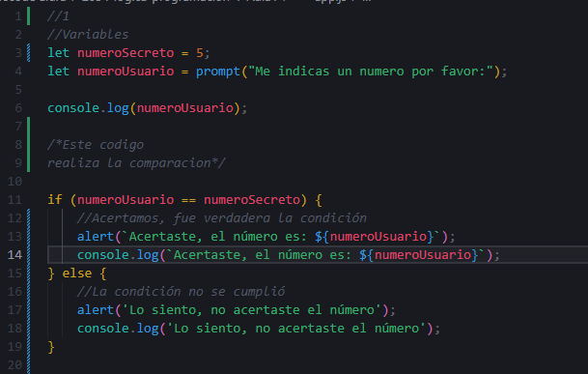Screen dimensions: 588x374
Task: Click the 'Lo siento, no acertaste el número' string on line 18
Action: click(295, 329)
